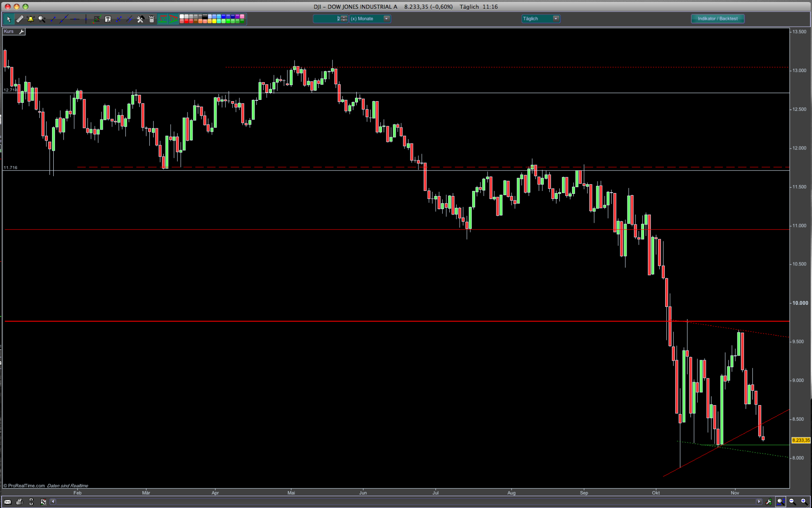Screen dimensions: 812x508
Task: Toggle support and resistance line detection
Action: click(x=162, y=19)
